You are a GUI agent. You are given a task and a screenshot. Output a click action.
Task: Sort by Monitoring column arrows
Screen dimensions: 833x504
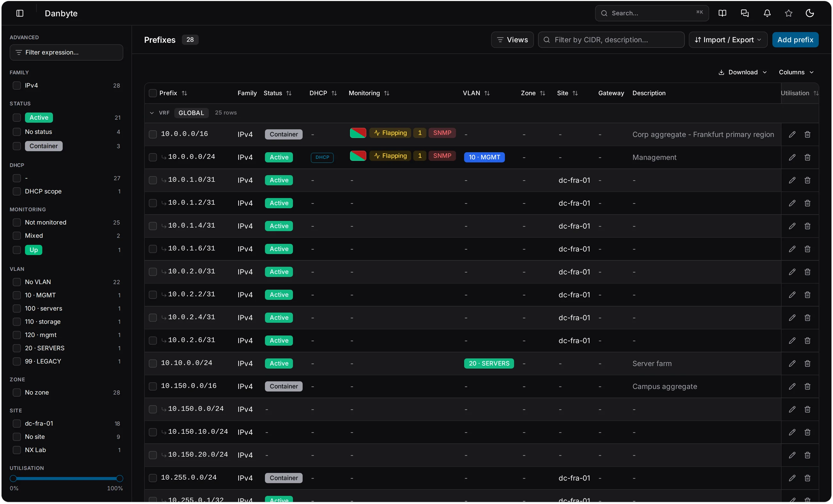(386, 93)
